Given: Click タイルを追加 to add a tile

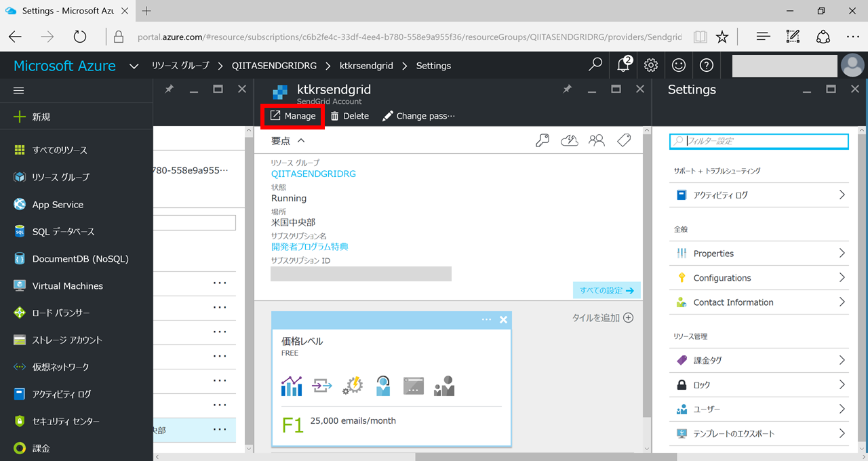Looking at the screenshot, I should point(603,317).
